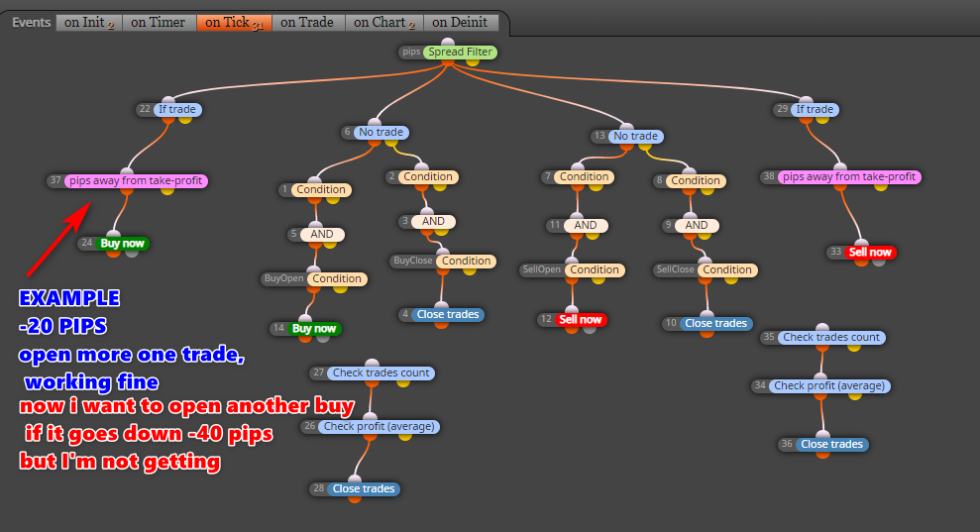Go to the on Deinit tab
Screen dimensions: 980x532
(x=460, y=23)
